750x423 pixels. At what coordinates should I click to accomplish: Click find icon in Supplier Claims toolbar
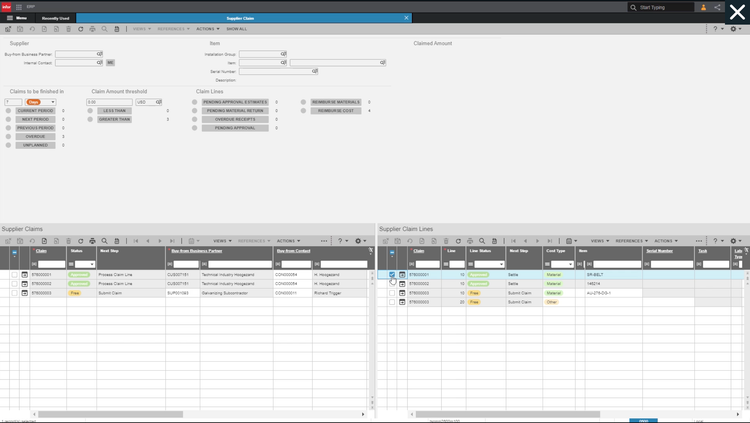click(x=104, y=241)
